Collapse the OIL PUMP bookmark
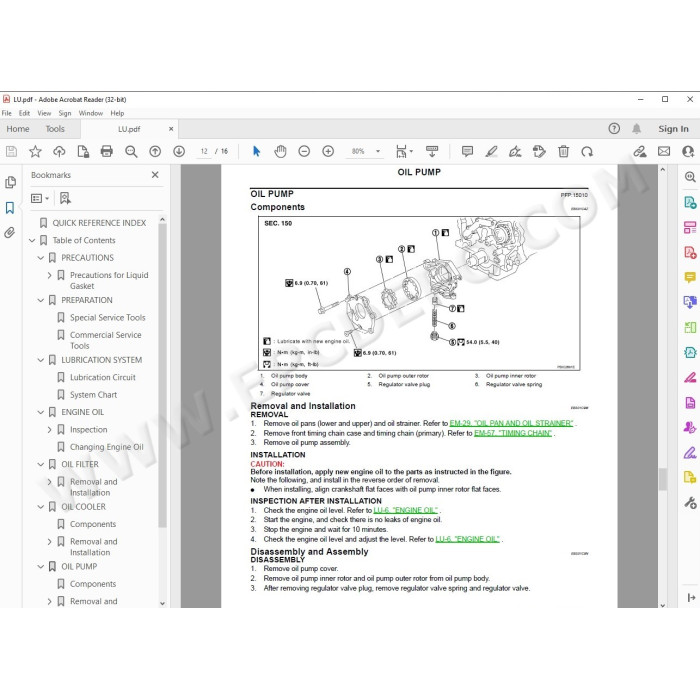The width and height of the screenshot is (700, 700). coord(41,567)
